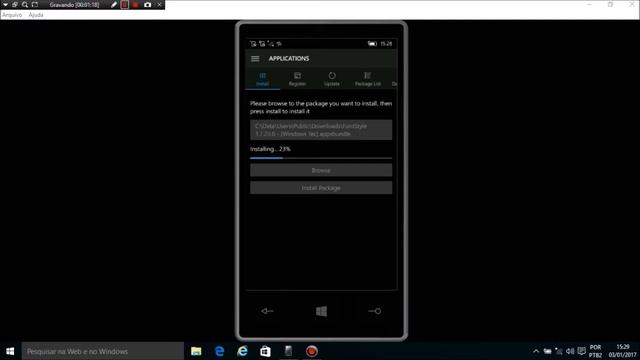Switch to the Update tab
The width and height of the screenshot is (640, 360).
(x=332, y=79)
